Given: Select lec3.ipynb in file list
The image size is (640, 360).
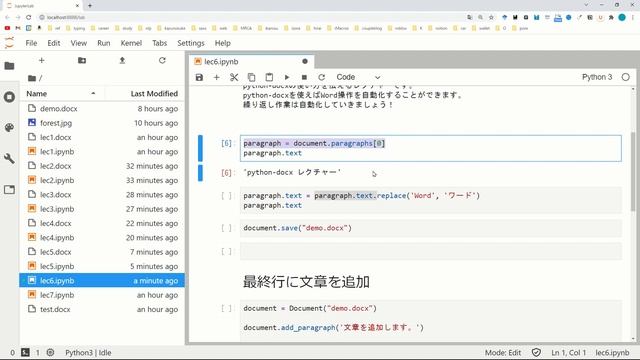Looking at the screenshot, I should pyautogui.click(x=102, y=209).
